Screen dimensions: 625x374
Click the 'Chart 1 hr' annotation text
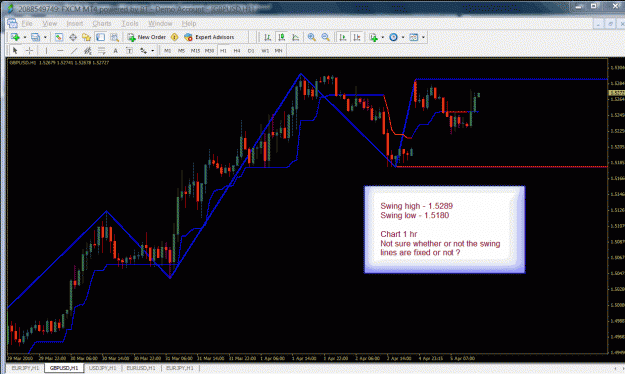[x=399, y=234]
